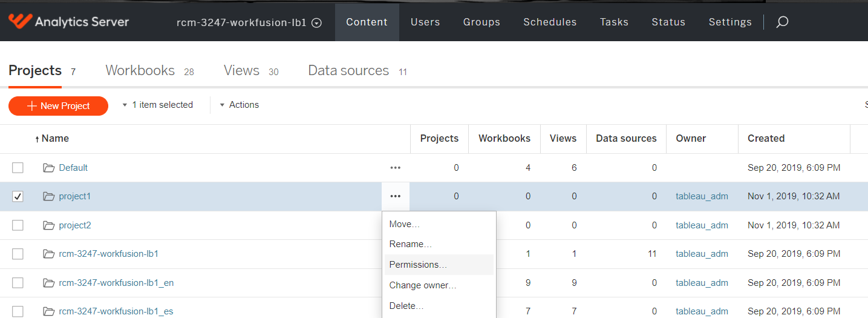This screenshot has height=318, width=868.
Task: Go to the Schedules tab
Action: pos(550,22)
